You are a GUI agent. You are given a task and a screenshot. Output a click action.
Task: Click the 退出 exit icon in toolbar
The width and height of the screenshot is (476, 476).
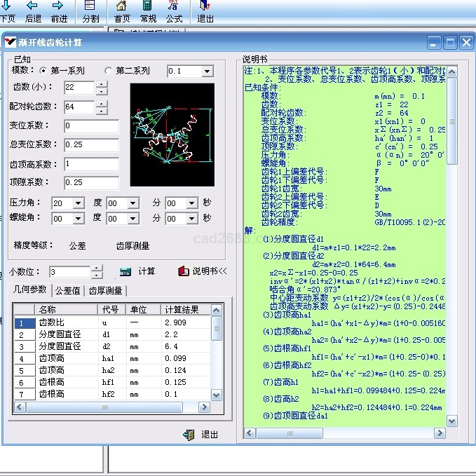(205, 6)
